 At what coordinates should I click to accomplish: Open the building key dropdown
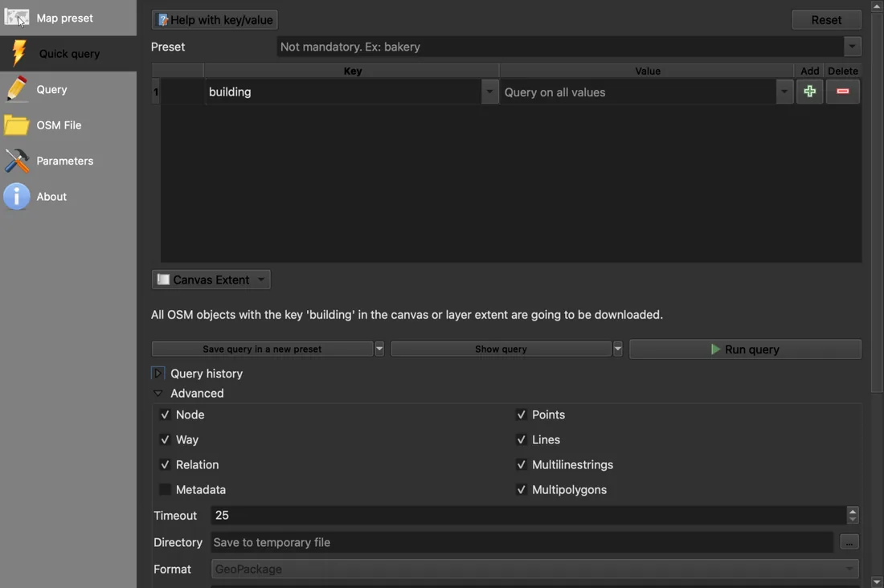pyautogui.click(x=489, y=92)
